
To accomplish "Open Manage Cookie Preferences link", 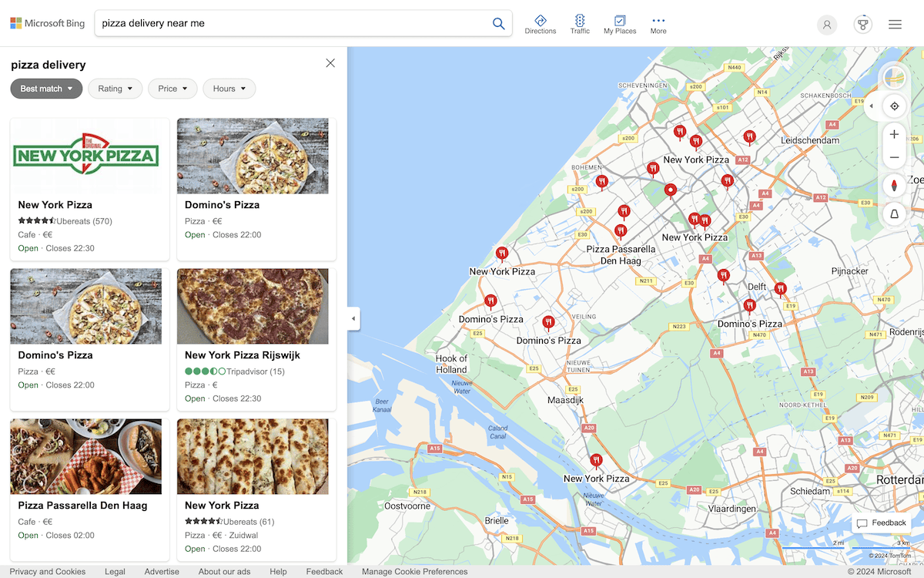I will click(x=414, y=572).
